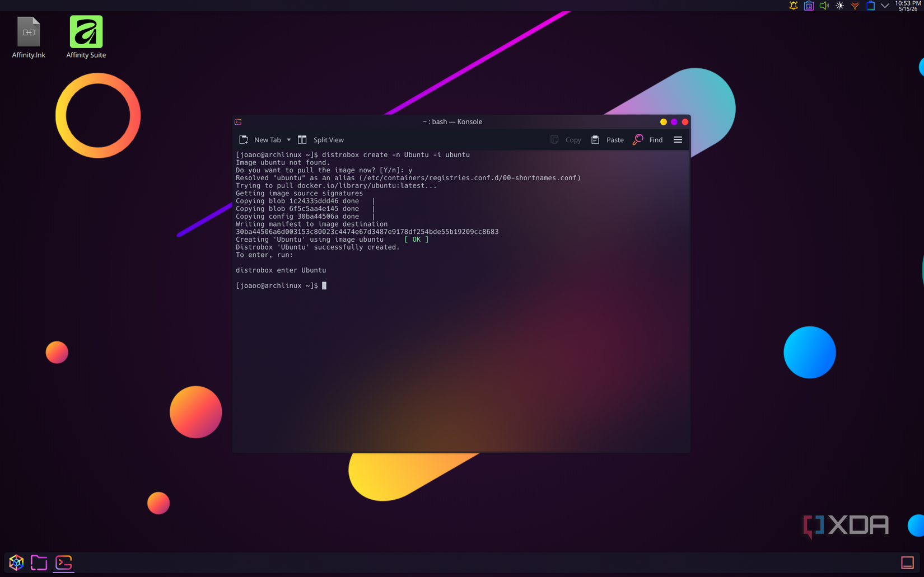Click the Konsole window icon in titlebar
Image resolution: width=924 pixels, height=577 pixels.
(x=239, y=121)
